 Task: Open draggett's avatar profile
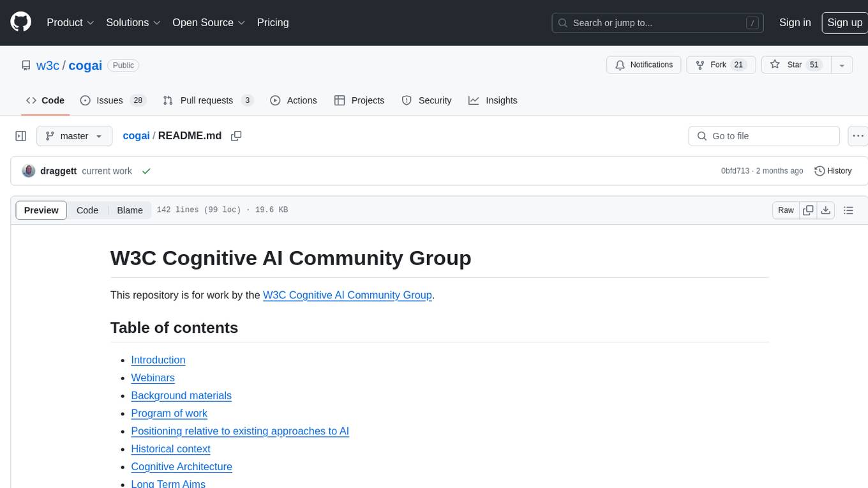point(28,171)
